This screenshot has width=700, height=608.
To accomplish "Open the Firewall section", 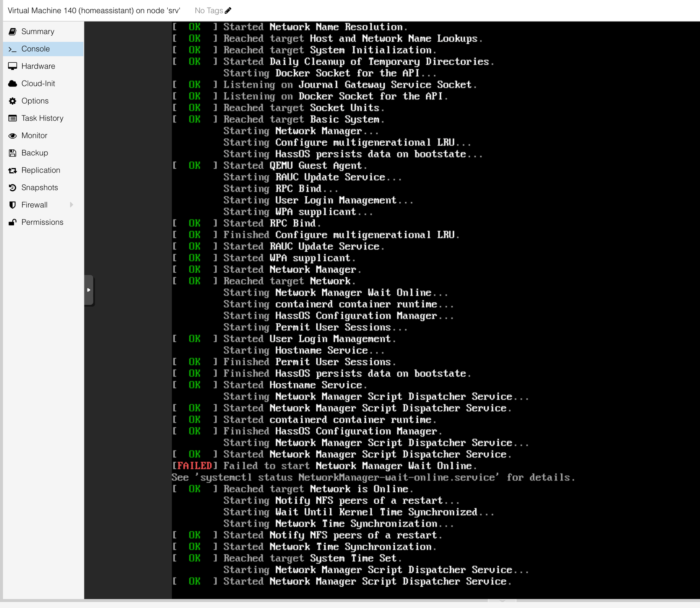I will coord(43,205).
